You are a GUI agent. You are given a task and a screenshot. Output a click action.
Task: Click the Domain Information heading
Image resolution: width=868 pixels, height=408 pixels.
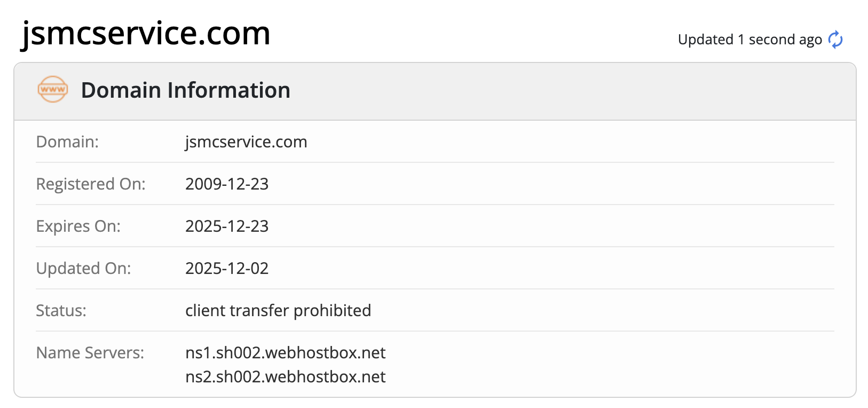185,90
